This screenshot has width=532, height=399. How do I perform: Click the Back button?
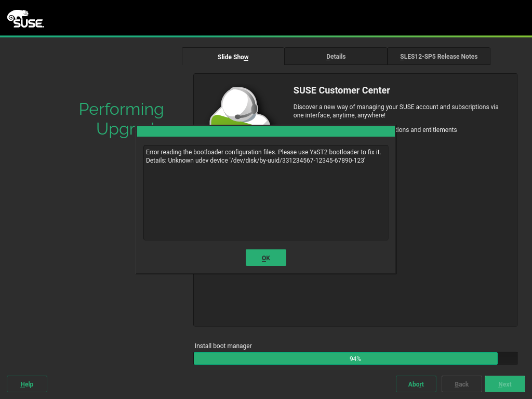coord(461,384)
